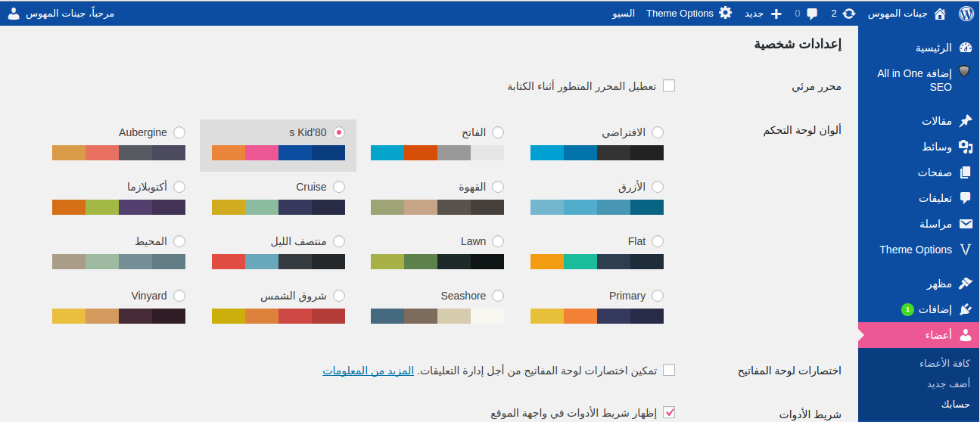Image resolution: width=980 pixels, height=422 pixels.
Task: Click the gear icon beside Theme Options
Action: (726, 13)
